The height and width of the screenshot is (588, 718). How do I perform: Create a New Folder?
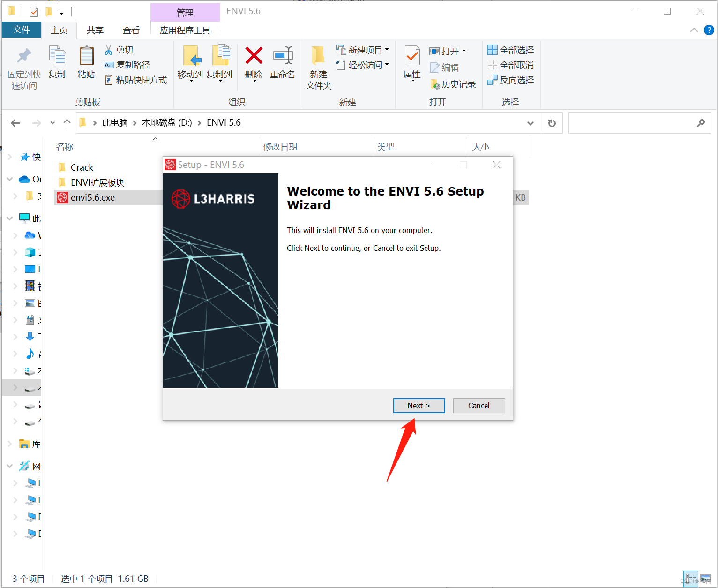coord(319,68)
